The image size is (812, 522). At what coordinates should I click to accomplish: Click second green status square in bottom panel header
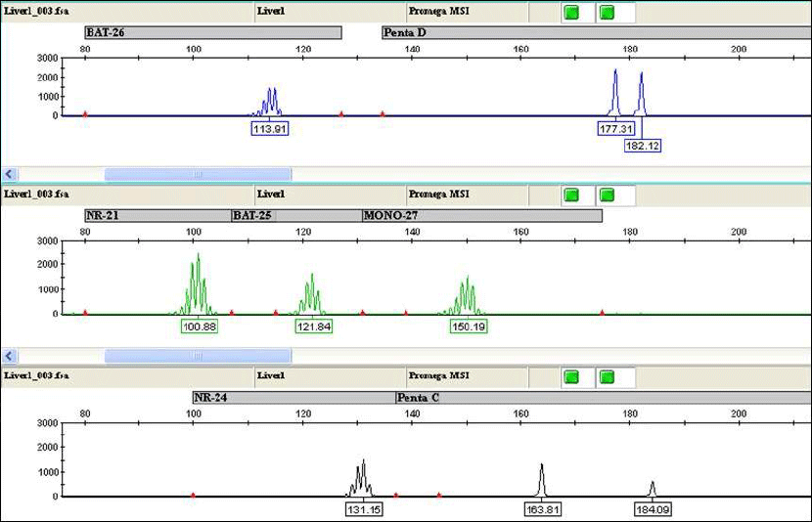[607, 376]
